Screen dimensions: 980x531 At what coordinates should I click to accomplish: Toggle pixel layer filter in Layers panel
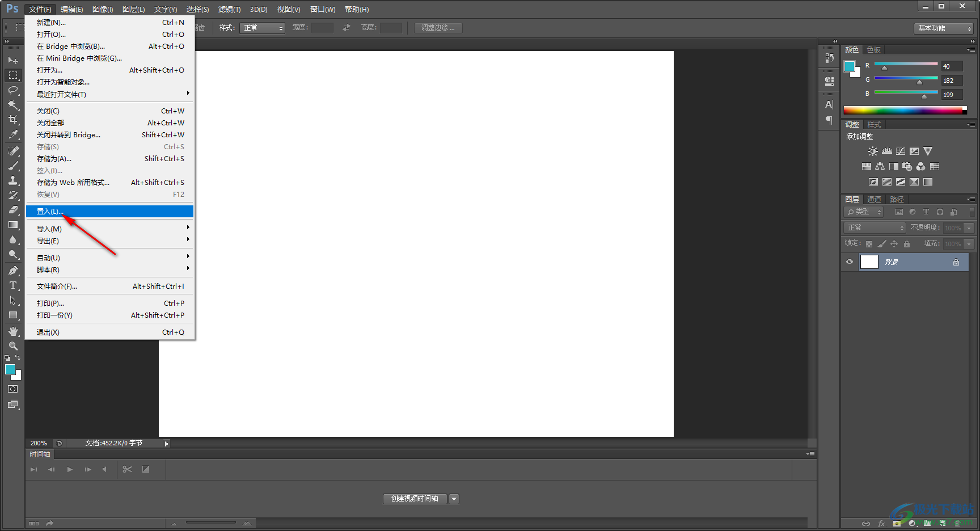(899, 212)
